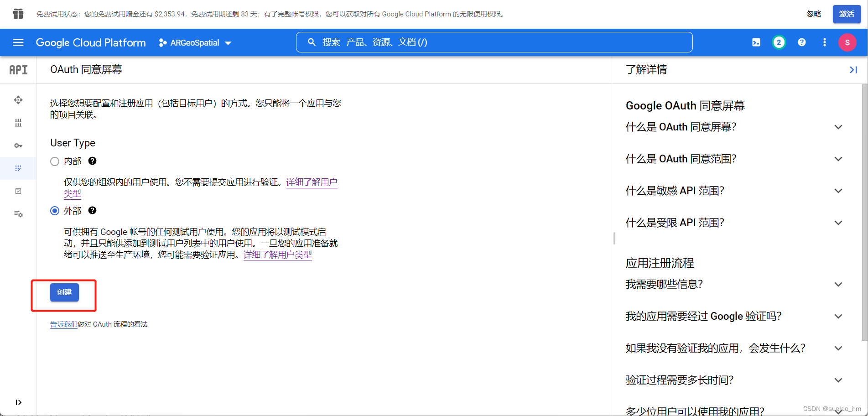Viewport: 868px width, 416px height.
Task: Open OAuth consent screen sidebar icon
Action: coord(18,168)
